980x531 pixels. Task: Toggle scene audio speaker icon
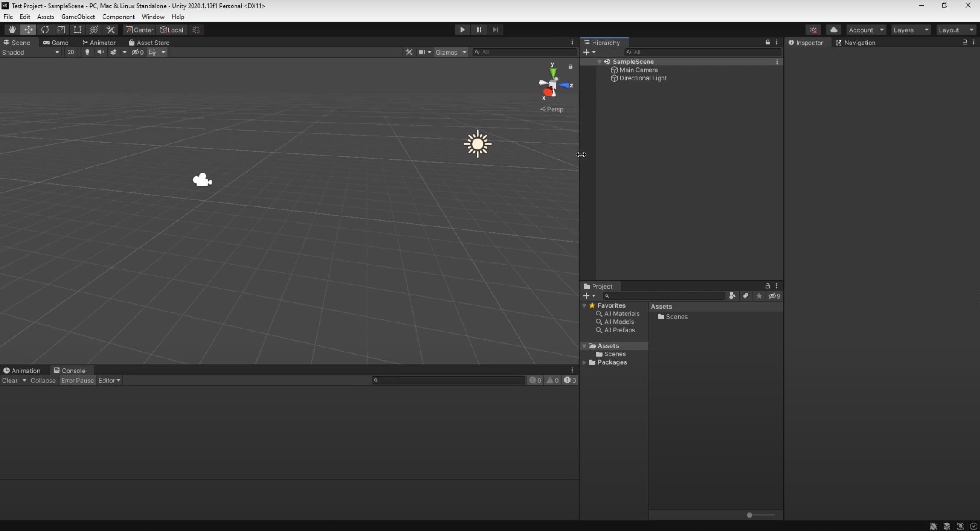click(x=100, y=52)
